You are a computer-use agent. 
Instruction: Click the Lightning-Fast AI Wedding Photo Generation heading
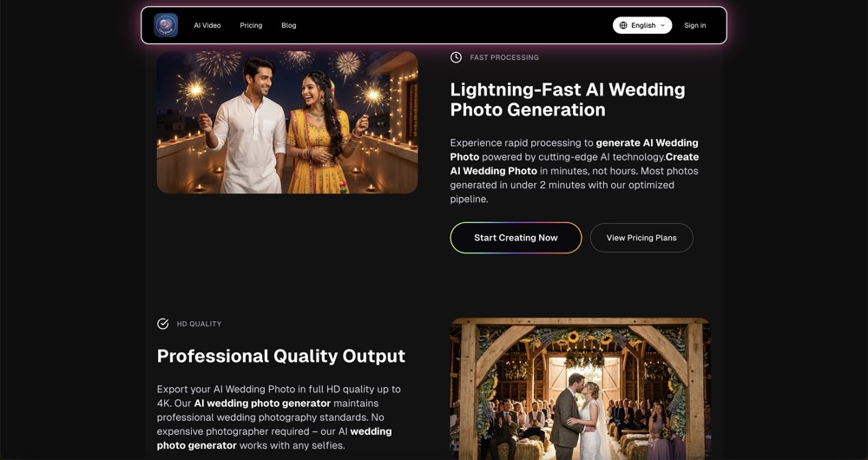tap(568, 100)
